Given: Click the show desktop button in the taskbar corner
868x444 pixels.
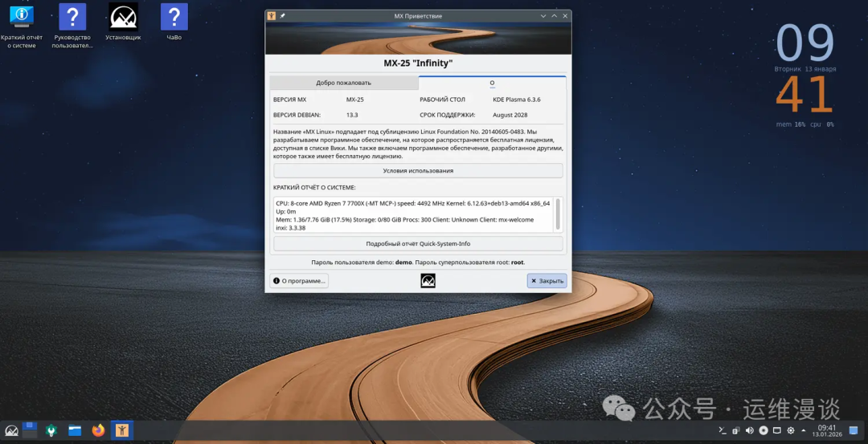Looking at the screenshot, I should click(x=853, y=430).
